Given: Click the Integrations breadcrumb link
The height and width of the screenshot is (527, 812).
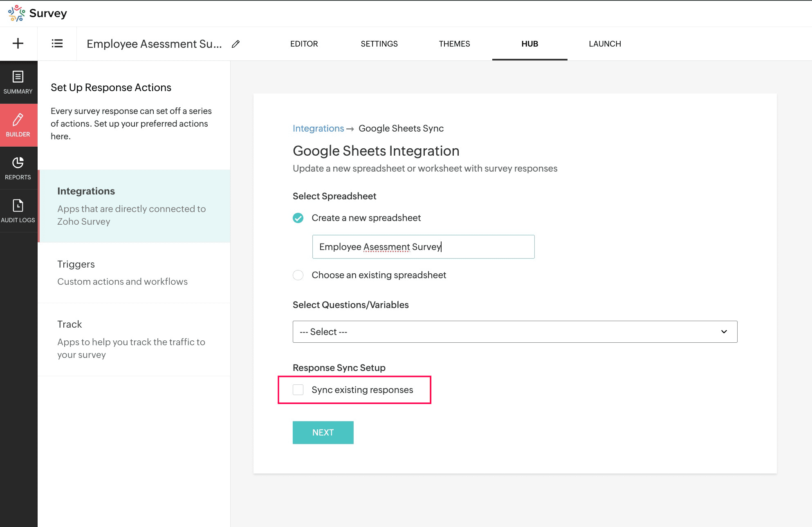Looking at the screenshot, I should [x=318, y=128].
